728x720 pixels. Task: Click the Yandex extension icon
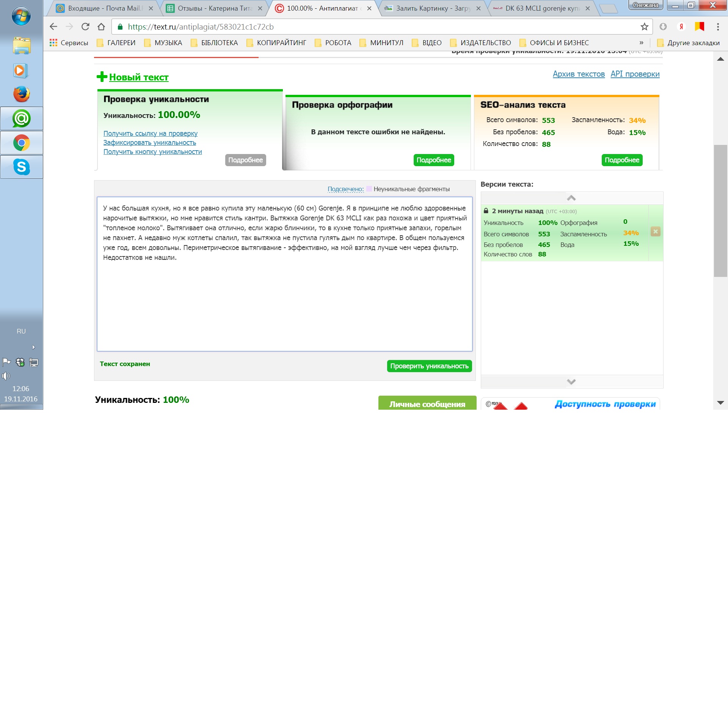[681, 27]
